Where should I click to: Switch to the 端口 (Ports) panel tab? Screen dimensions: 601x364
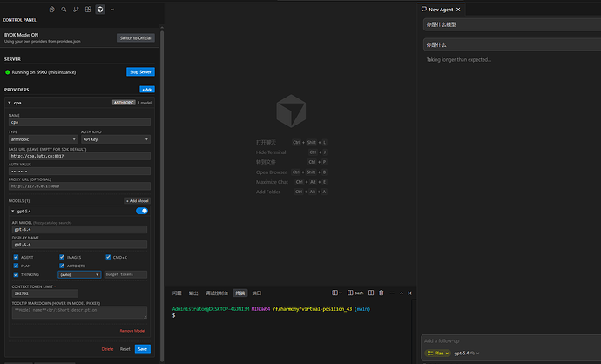click(256, 293)
